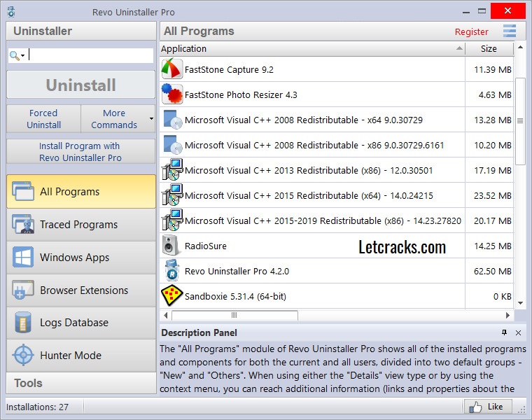This screenshot has height=420, width=532.
Task: Click the vertical scrollbar thumb
Action: pyautogui.click(x=520, y=121)
